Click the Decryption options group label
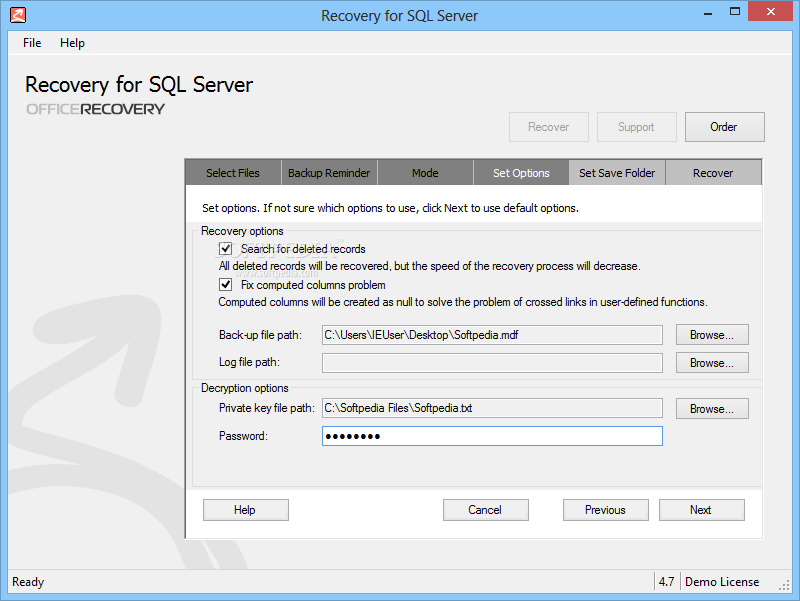The width and height of the screenshot is (800, 601). pyautogui.click(x=245, y=388)
